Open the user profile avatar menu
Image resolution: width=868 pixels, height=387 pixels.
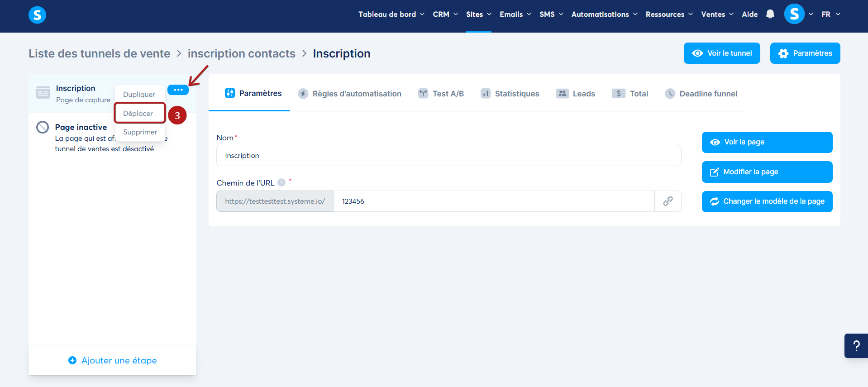pyautogui.click(x=794, y=14)
